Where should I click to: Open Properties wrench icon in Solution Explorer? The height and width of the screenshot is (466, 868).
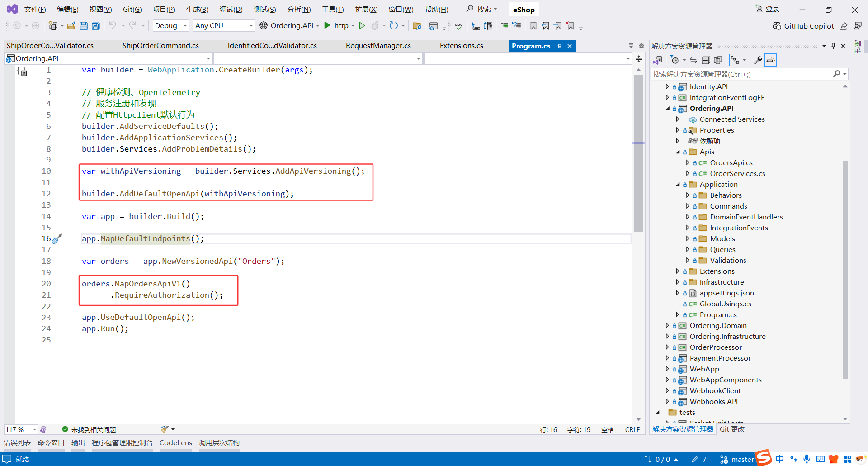[758, 60]
